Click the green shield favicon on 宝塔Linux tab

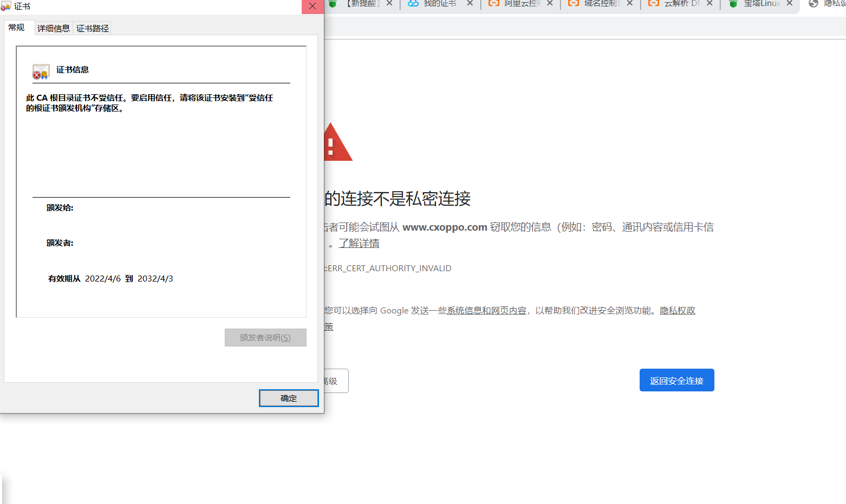733,4
